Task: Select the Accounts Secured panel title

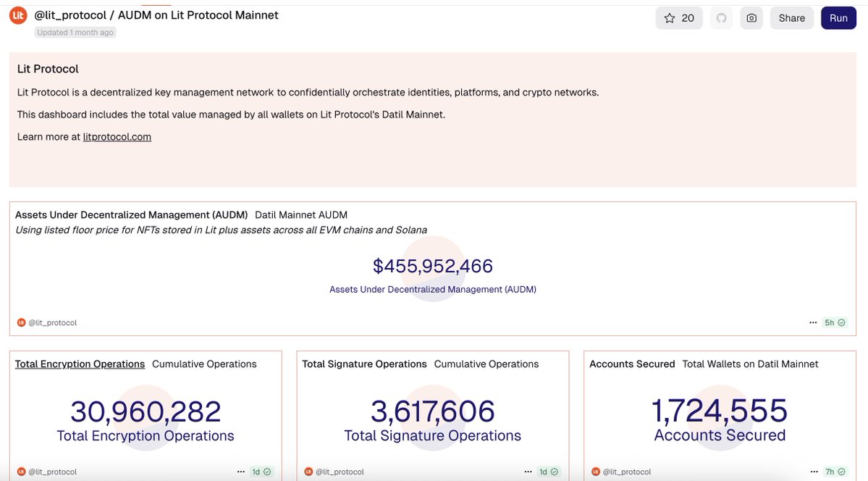Action: tap(631, 364)
